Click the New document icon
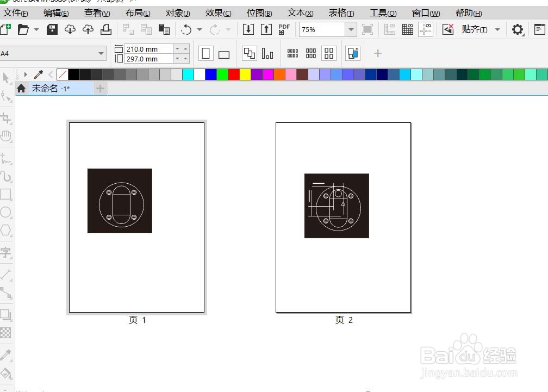The width and height of the screenshot is (548, 392). (x=5, y=29)
